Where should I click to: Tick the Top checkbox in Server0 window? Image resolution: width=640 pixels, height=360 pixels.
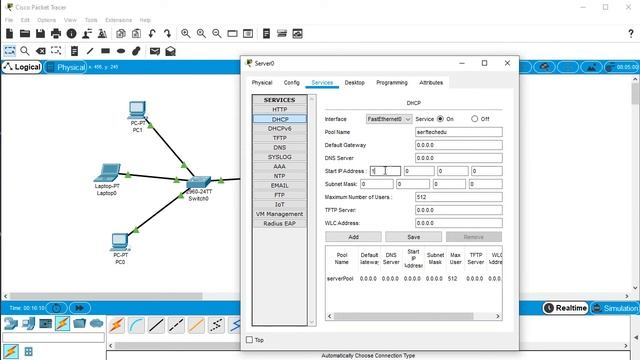tap(249, 340)
